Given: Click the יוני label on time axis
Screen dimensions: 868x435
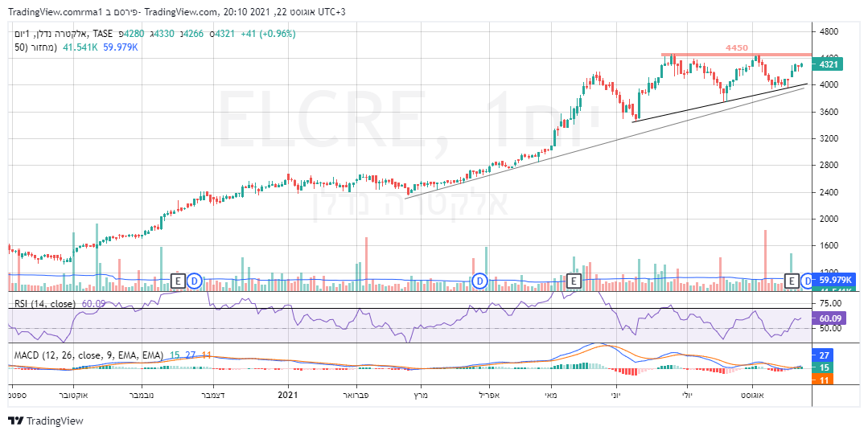Looking at the screenshot, I should tap(616, 395).
